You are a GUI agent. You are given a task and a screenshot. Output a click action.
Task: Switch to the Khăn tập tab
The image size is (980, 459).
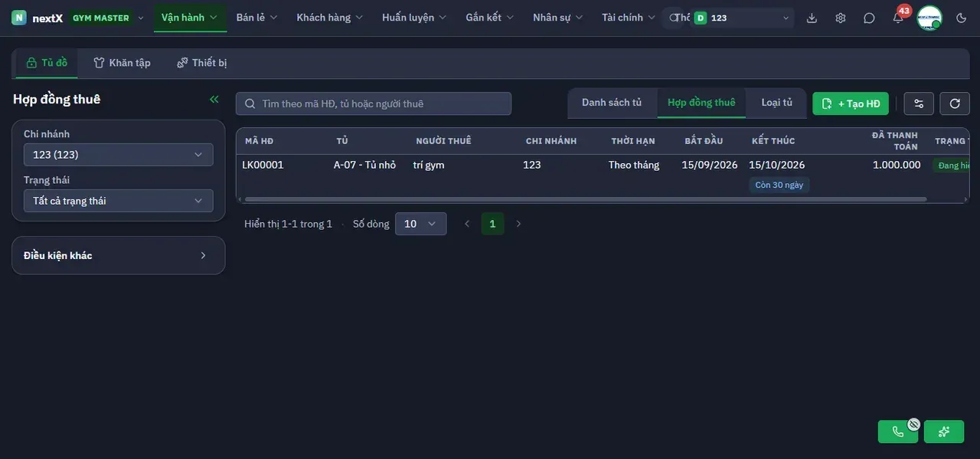122,63
